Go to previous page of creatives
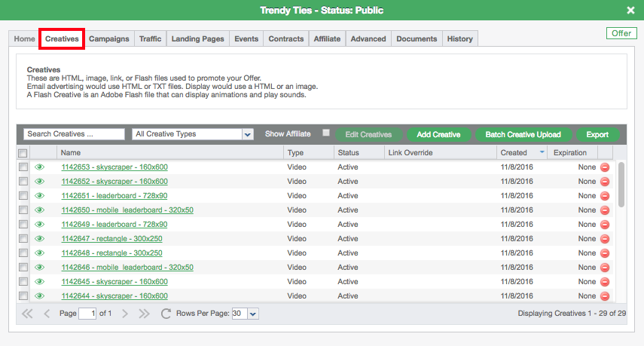This screenshot has height=346, width=644. 47,314
